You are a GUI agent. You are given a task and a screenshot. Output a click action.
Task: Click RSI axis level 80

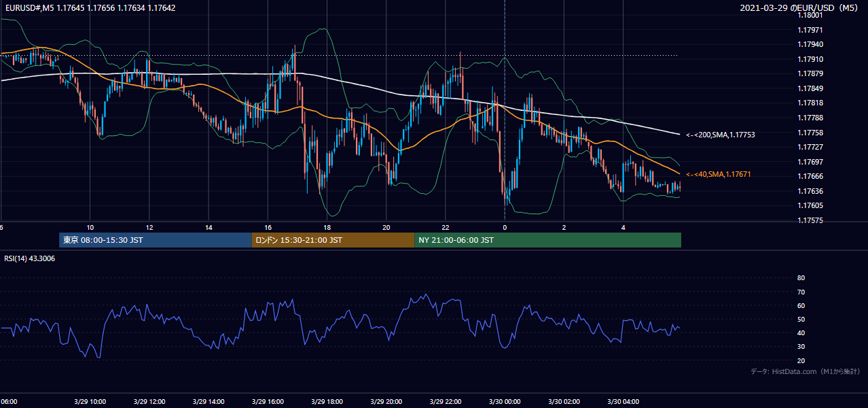[x=801, y=278]
